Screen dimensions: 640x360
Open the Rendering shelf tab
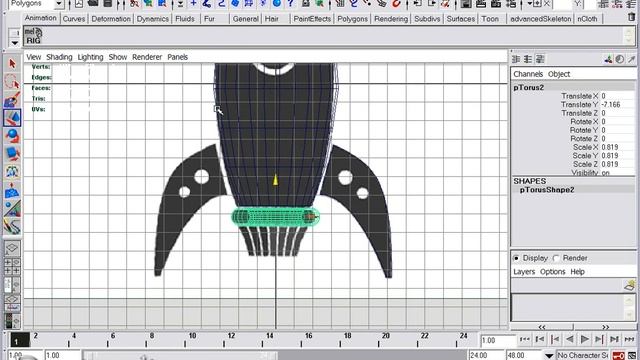[x=391, y=19]
